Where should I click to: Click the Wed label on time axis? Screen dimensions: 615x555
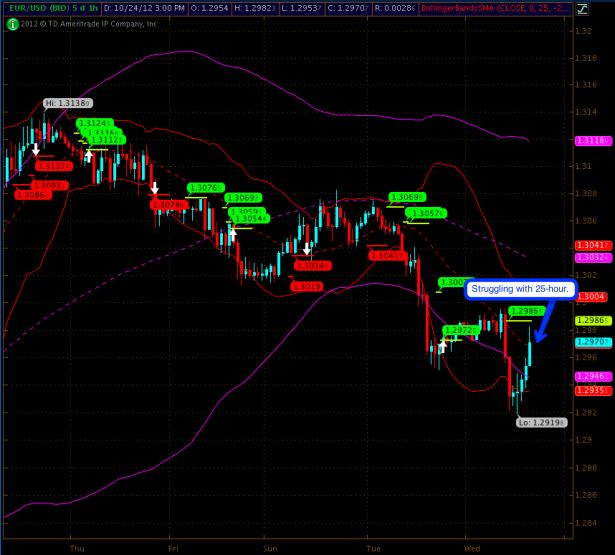pyautogui.click(x=473, y=548)
